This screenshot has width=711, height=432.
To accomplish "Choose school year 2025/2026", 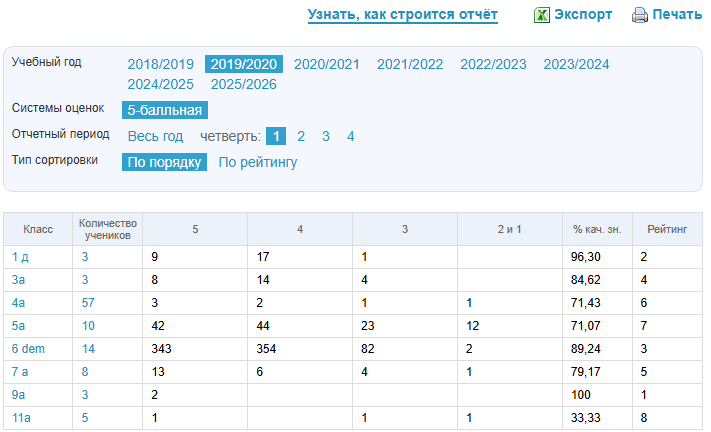I will pos(244,84).
